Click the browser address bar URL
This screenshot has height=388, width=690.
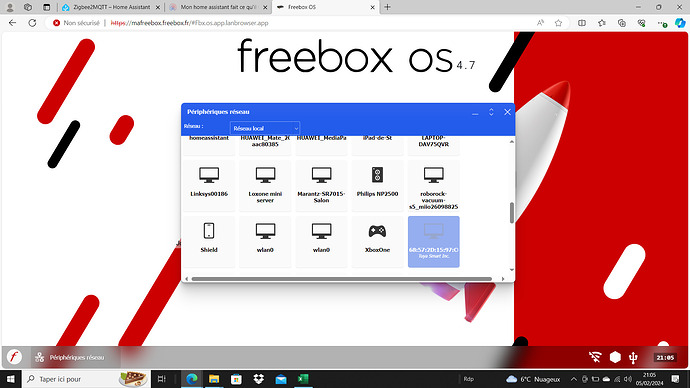point(189,23)
